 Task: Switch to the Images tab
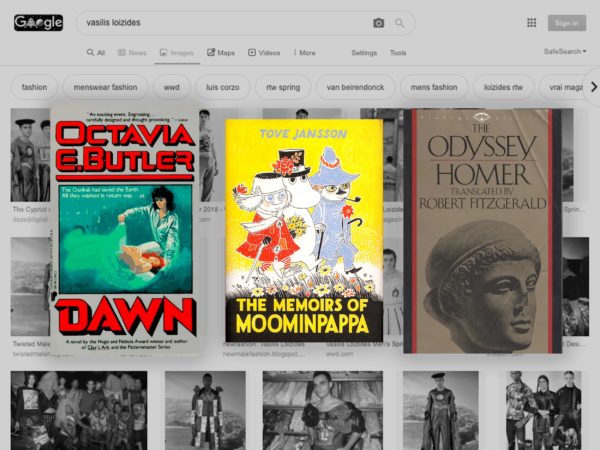[177, 53]
